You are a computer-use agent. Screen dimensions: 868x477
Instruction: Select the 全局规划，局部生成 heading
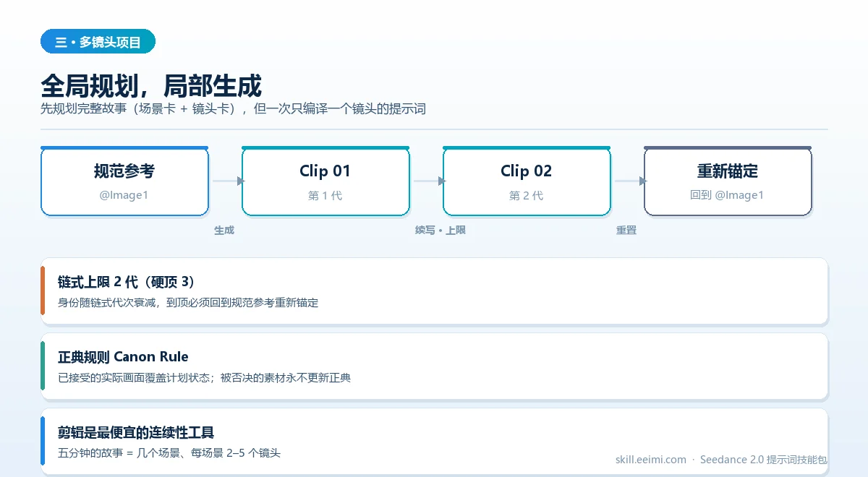click(151, 86)
